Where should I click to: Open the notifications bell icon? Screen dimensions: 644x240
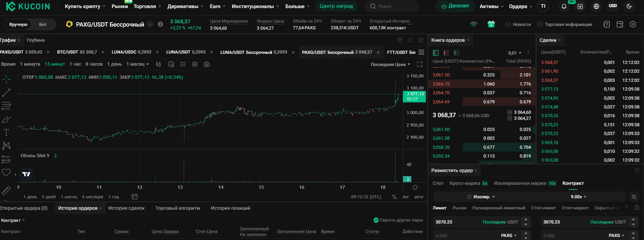point(564,6)
